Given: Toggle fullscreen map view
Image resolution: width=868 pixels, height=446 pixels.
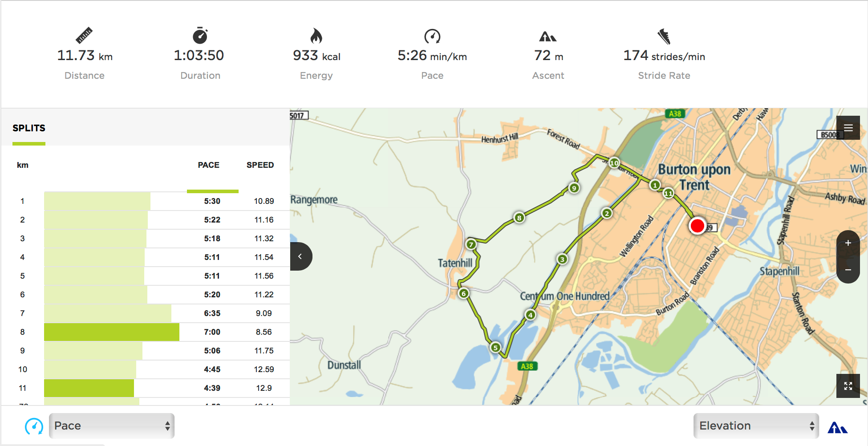Looking at the screenshot, I should click(848, 386).
